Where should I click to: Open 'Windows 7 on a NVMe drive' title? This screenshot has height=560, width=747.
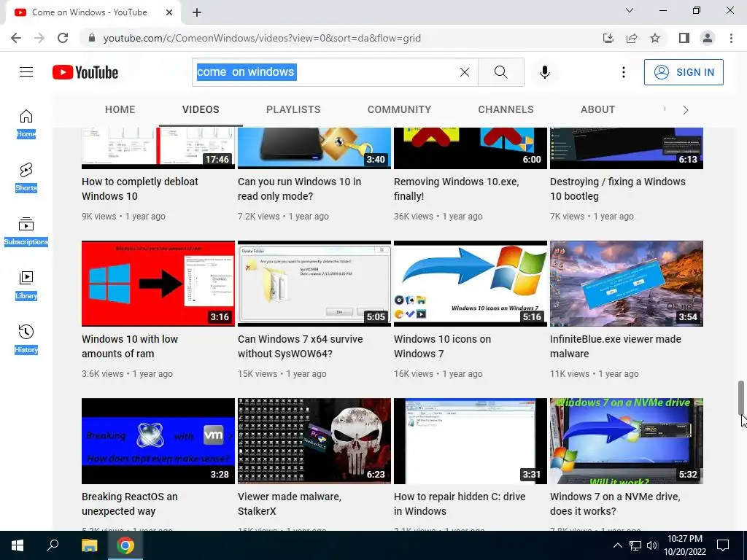(x=615, y=504)
